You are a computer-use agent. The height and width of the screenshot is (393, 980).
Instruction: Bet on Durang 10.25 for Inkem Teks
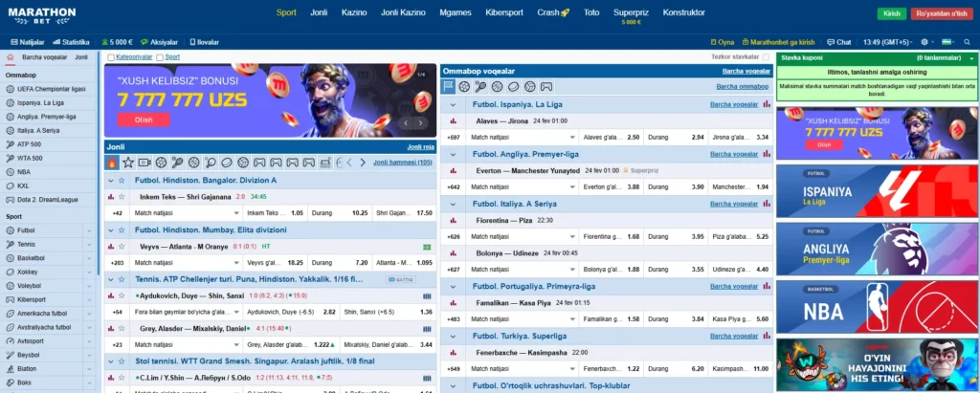(x=341, y=213)
